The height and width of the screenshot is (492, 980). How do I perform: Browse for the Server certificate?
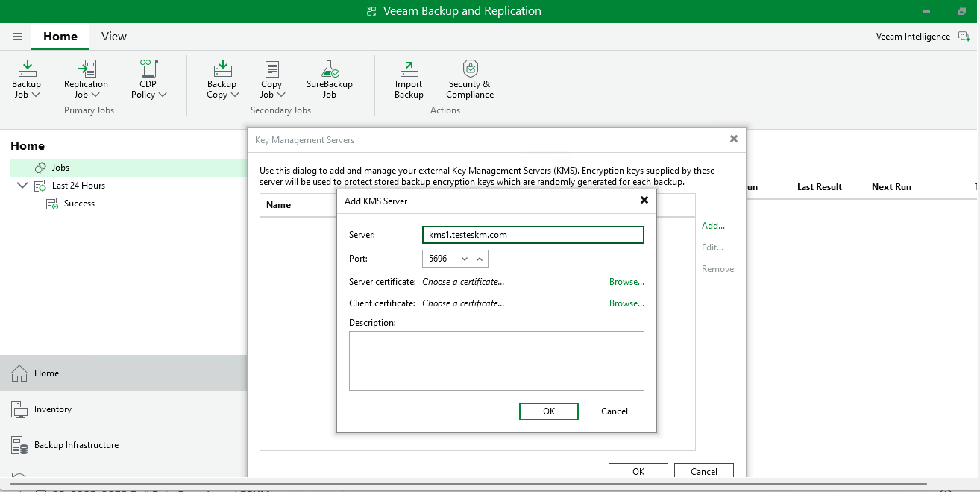pos(626,282)
